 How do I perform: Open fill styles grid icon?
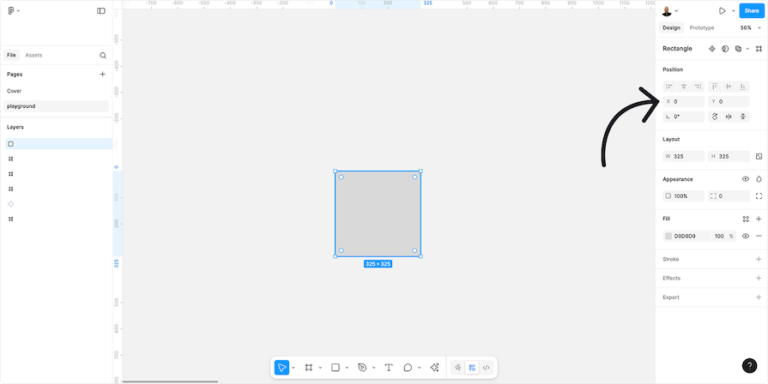[745, 219]
